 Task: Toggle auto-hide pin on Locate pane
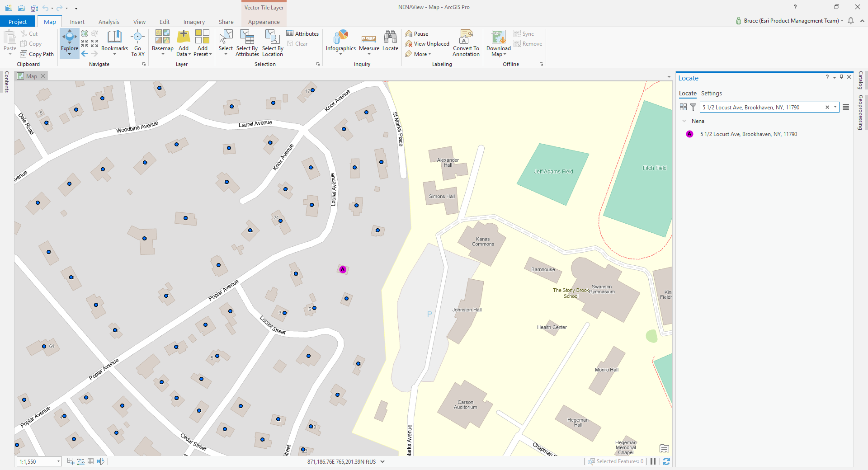841,77
